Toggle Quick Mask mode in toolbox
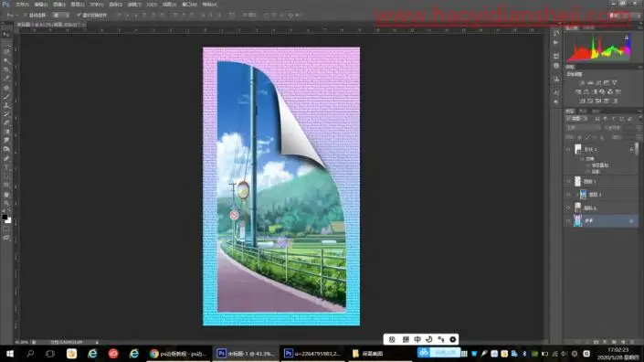Image resolution: width=644 pixels, height=362 pixels. coord(6,229)
